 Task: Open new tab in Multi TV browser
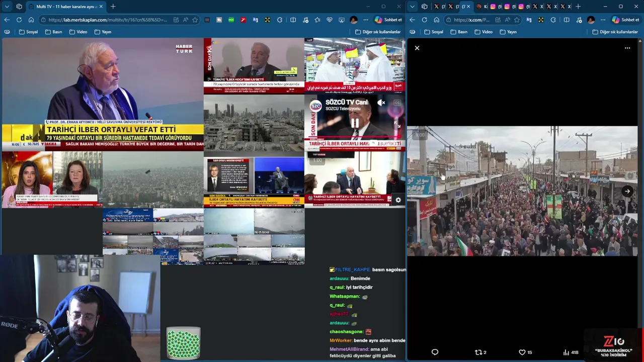coord(113,7)
